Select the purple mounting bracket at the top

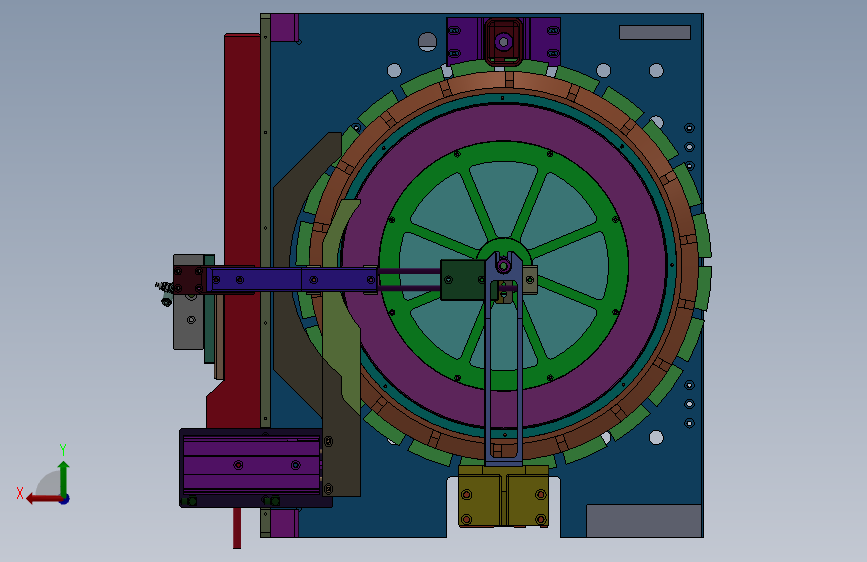click(x=464, y=41)
